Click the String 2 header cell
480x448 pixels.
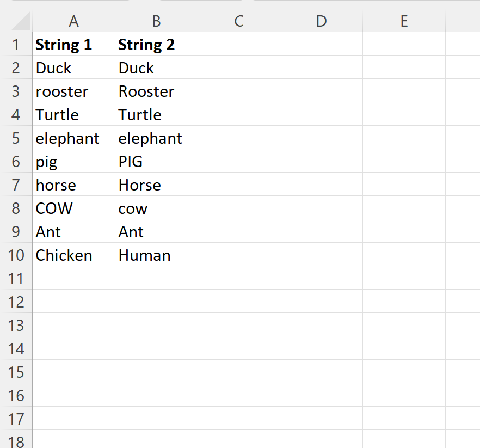tap(156, 44)
